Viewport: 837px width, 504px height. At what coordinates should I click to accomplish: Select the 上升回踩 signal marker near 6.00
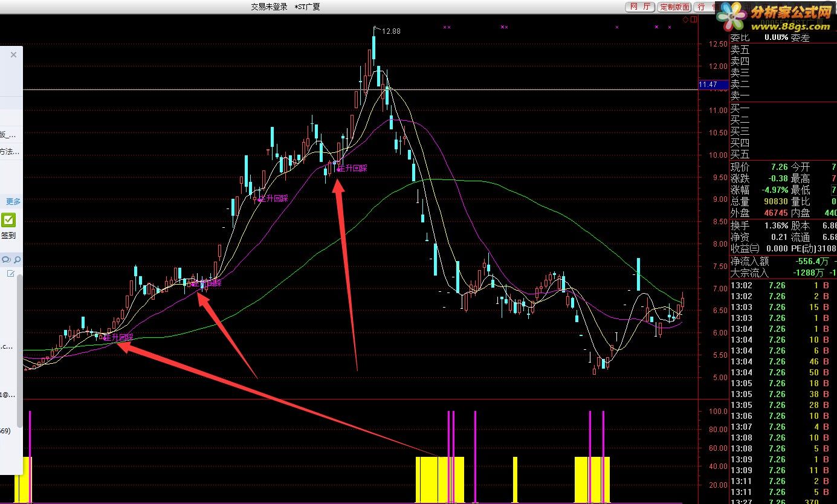[118, 338]
